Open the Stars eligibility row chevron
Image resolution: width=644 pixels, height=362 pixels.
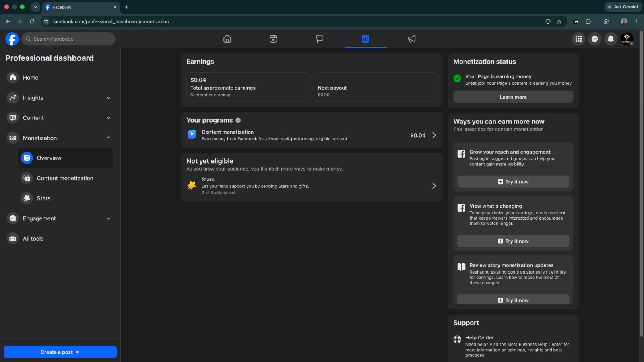coord(434,186)
